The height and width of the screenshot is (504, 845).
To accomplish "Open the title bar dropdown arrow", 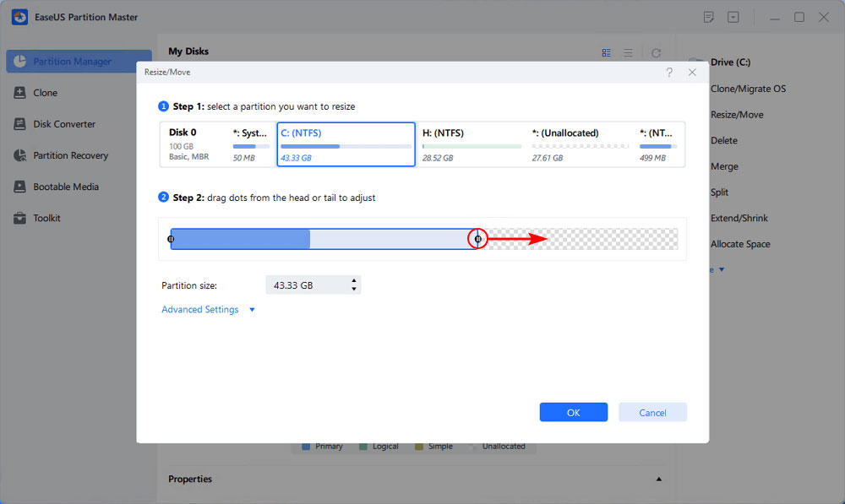I will click(x=733, y=16).
